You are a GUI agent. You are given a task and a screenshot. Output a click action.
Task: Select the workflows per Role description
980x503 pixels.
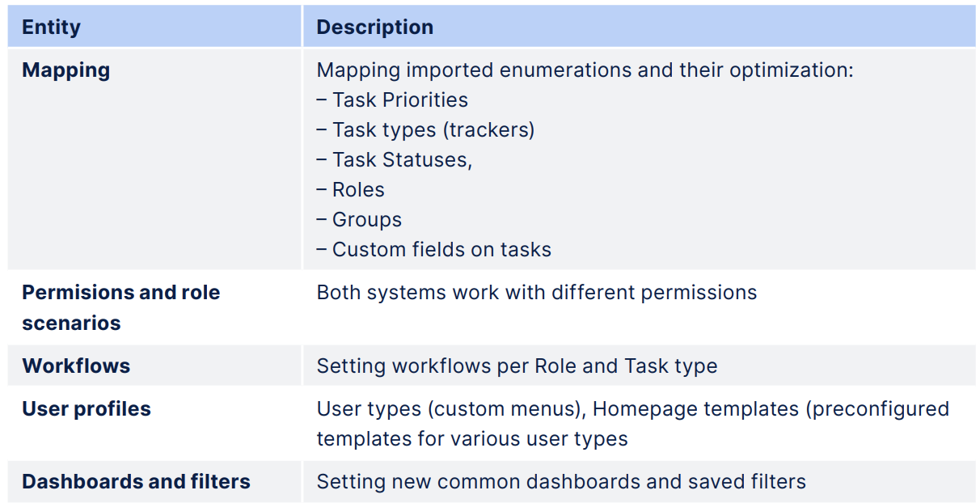[516, 366]
